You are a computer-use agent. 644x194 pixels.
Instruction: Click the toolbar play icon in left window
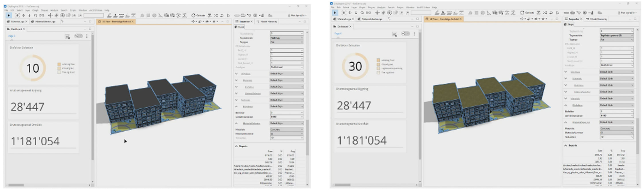[228, 15]
